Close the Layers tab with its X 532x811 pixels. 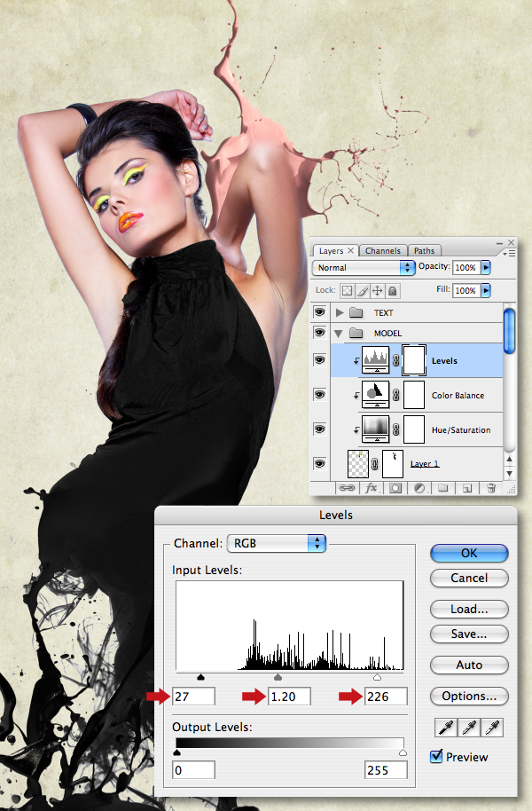click(x=350, y=250)
